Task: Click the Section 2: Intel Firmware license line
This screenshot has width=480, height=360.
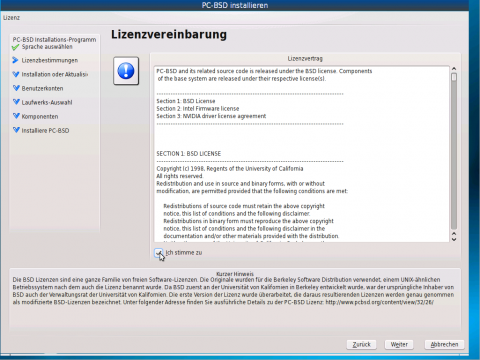Action: (x=198, y=109)
